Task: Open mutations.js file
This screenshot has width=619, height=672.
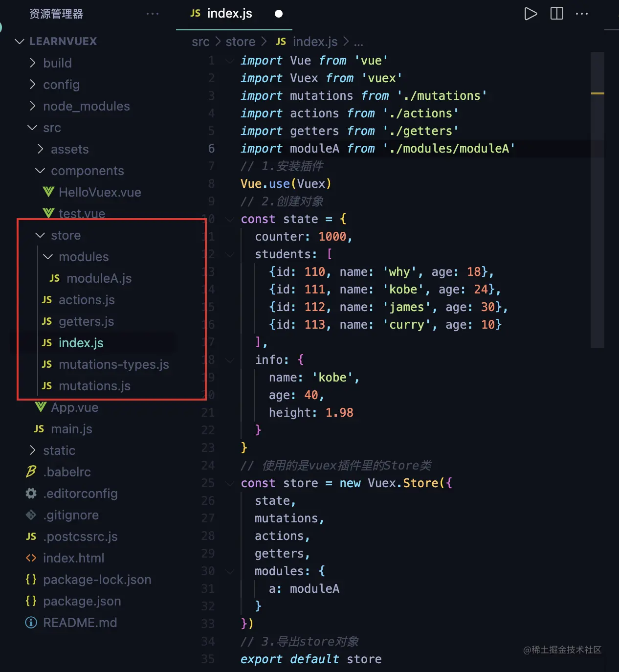Action: pyautogui.click(x=94, y=386)
